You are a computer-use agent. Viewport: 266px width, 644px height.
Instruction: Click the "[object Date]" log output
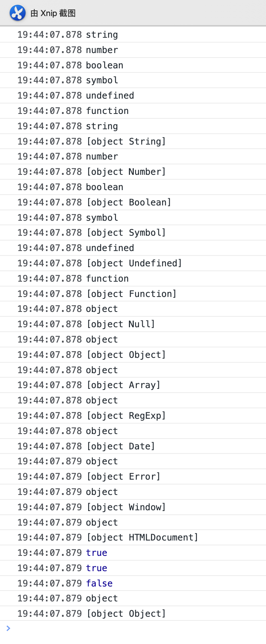(x=120, y=446)
